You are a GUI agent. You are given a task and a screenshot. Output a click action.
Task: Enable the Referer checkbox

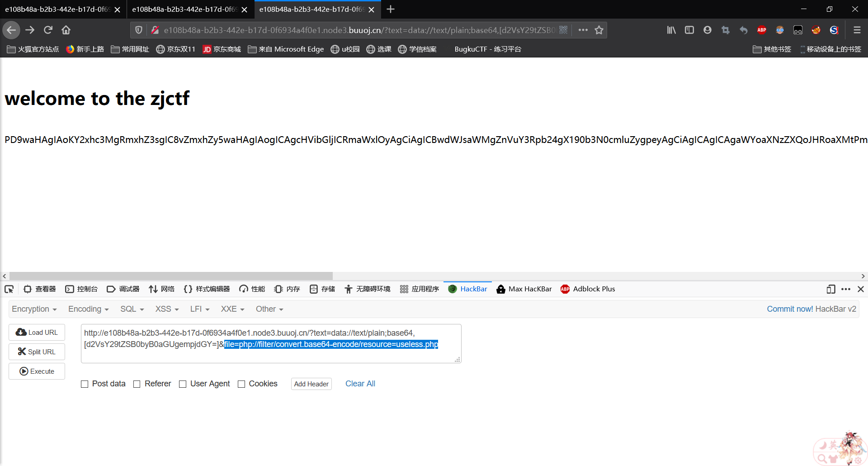coord(137,384)
